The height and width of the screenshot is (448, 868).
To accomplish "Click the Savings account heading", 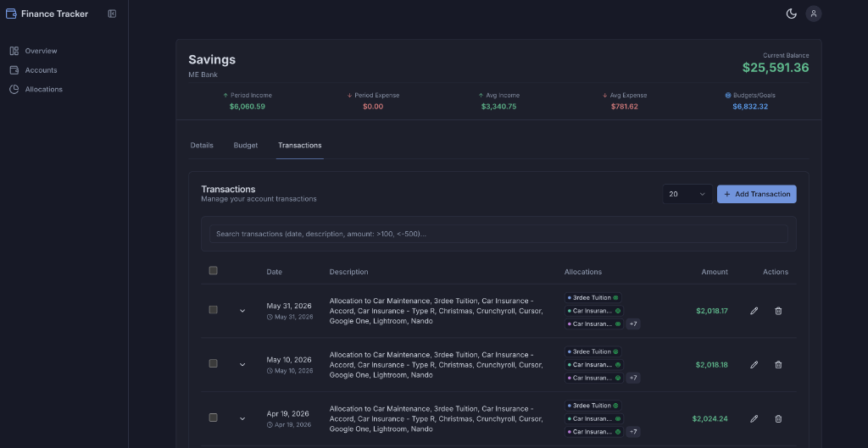I will click(x=212, y=60).
